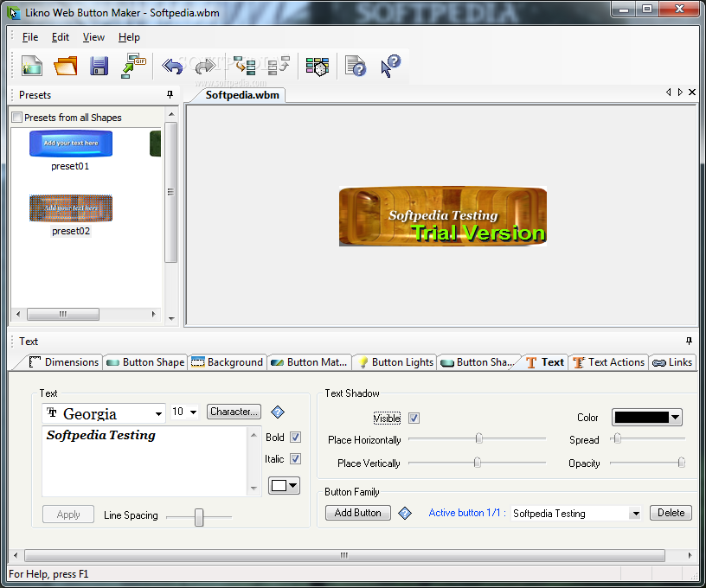The image size is (706, 588).
Task: Open the File menu
Action: [x=30, y=37]
